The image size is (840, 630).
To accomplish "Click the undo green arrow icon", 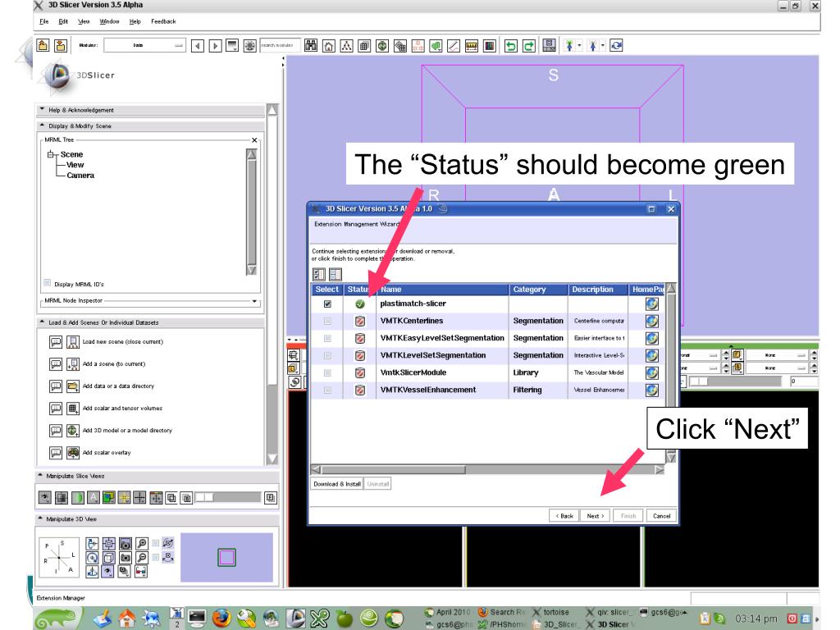I will tap(510, 46).
